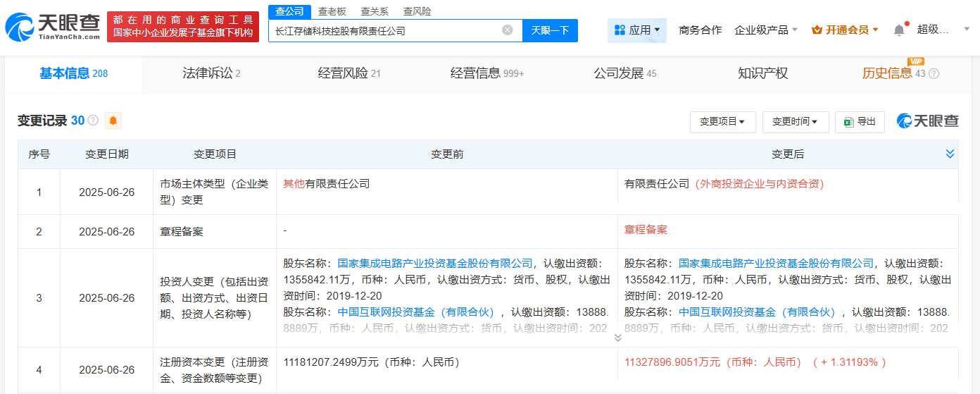Open 国家集成电路产业投资基金 link in 变更前 column
Screen dimensions: 980x394
pos(435,264)
